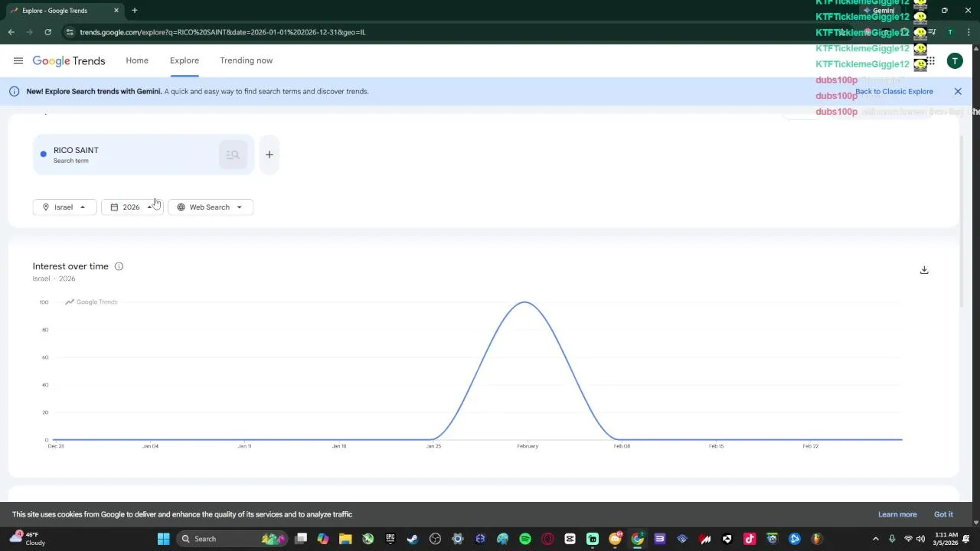The width and height of the screenshot is (980, 551).
Task: Open the Israel location dropdown
Action: click(x=64, y=207)
